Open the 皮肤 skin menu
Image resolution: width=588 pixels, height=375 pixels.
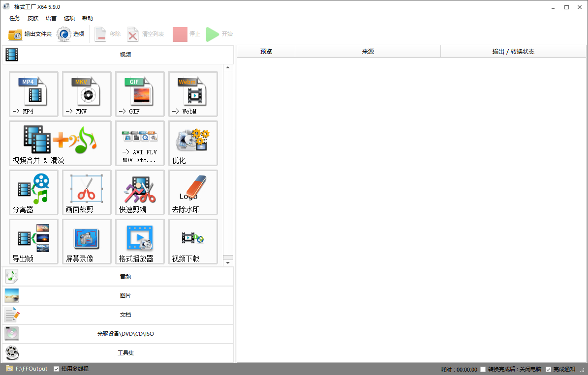[33, 18]
